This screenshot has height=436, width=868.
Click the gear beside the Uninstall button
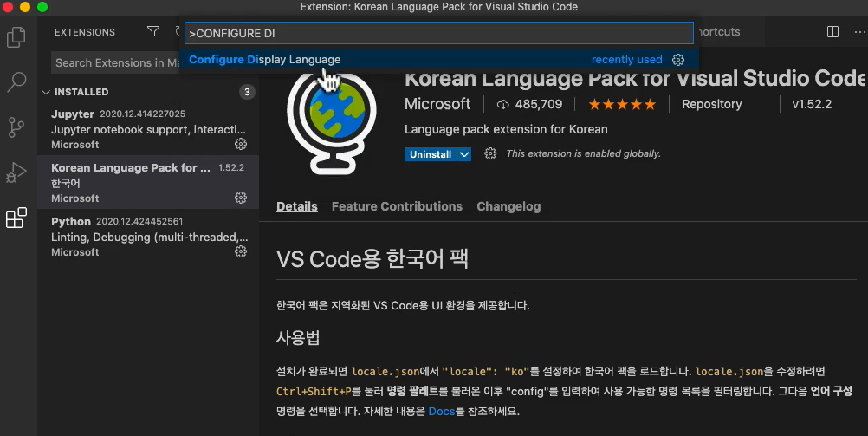[490, 154]
